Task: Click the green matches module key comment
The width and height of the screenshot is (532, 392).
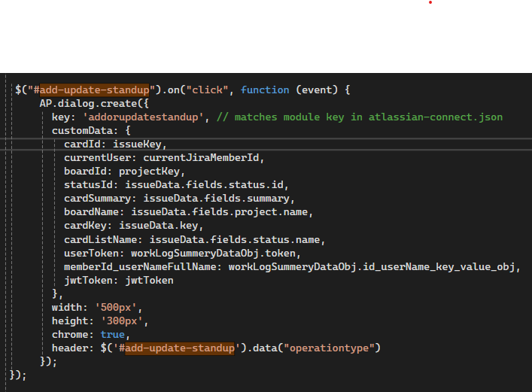Action: click(x=360, y=117)
